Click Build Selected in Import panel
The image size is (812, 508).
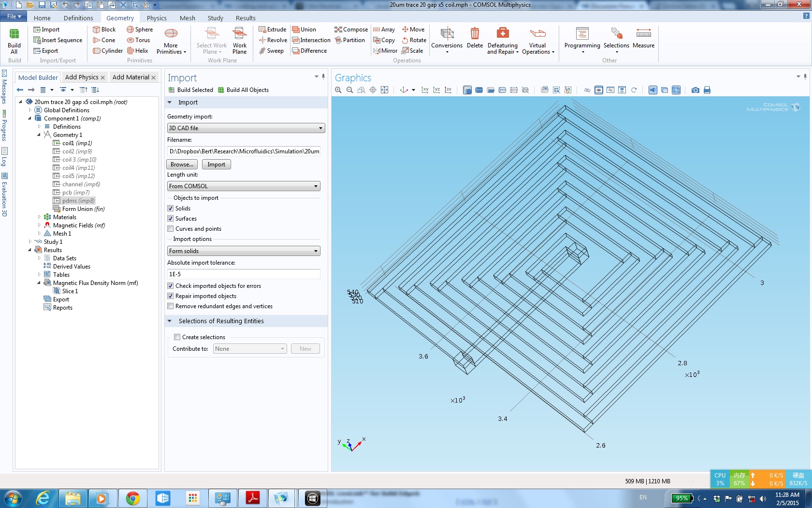(191, 90)
